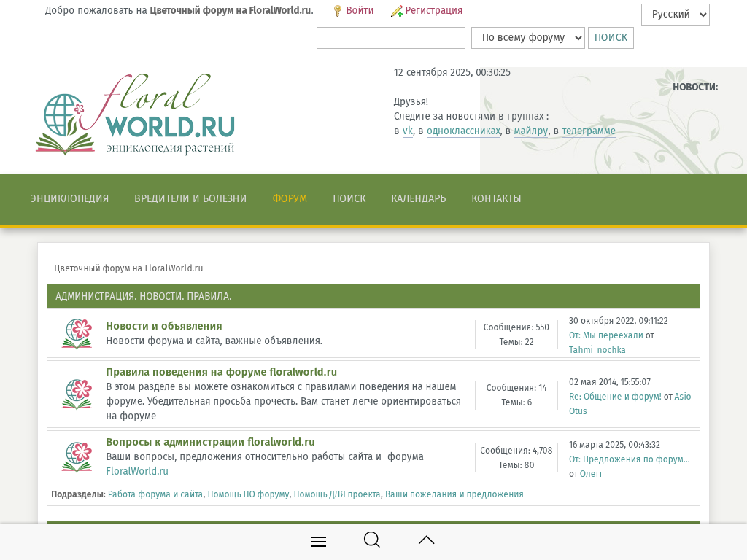Click the scroll-to-top chevron icon

click(x=427, y=540)
